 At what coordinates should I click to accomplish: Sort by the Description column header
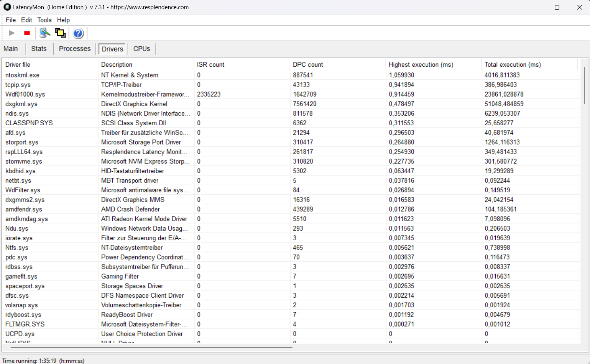(x=146, y=65)
